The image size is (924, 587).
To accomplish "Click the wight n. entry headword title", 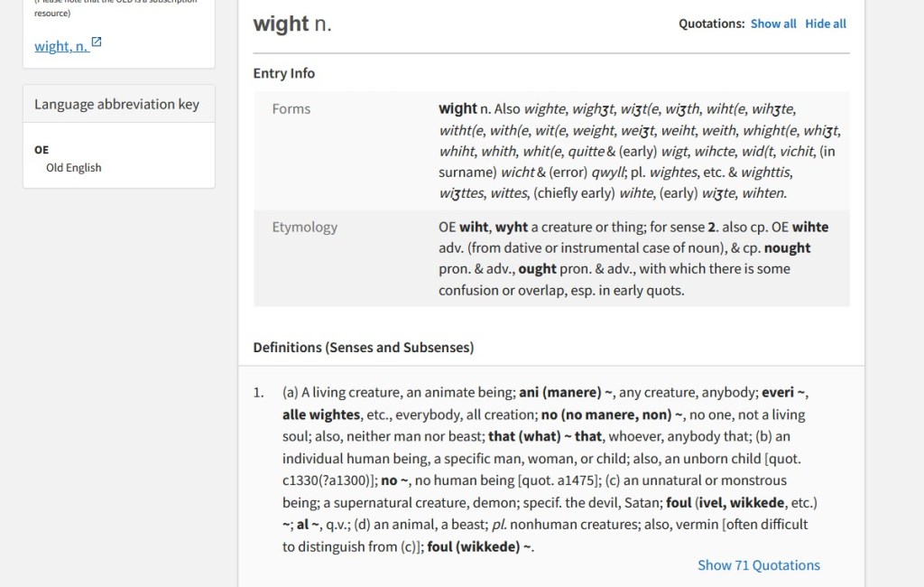I will point(292,24).
